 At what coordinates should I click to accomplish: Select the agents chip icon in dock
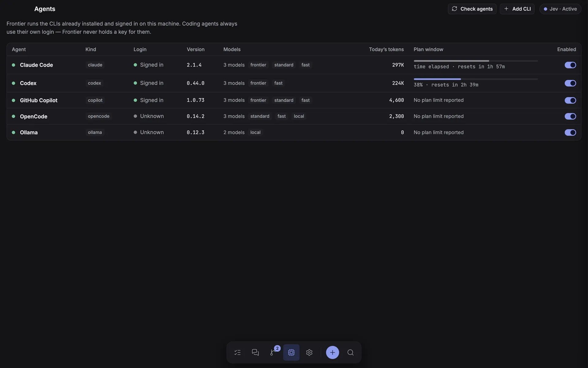[x=291, y=352]
